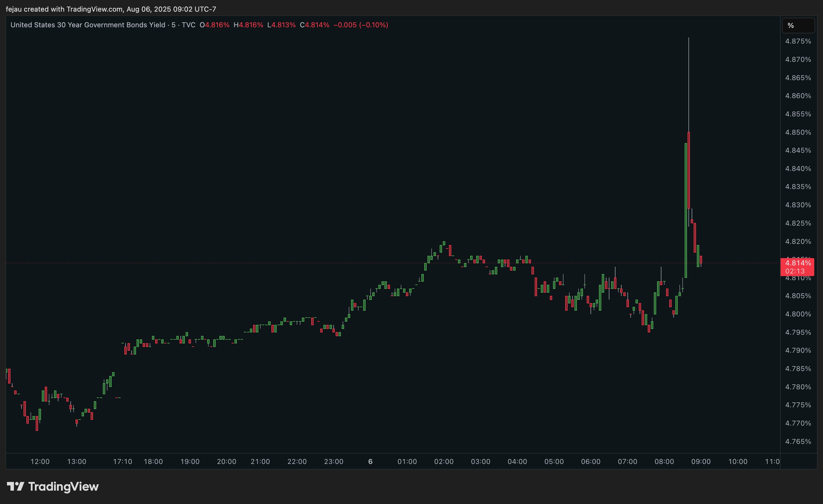Click the 02:00 time axis label
The image size is (823, 504).
click(x=444, y=462)
